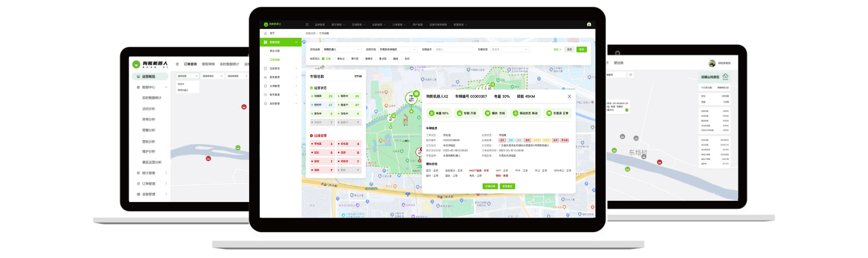Screen dimensions: 868x258
Task: Click the 狗熊机器人 logo in the top bar
Action: 272,25
